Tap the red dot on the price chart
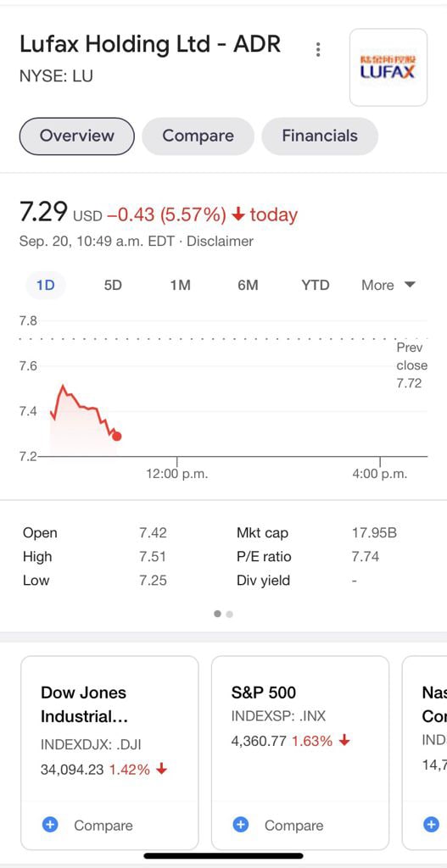 (116, 437)
